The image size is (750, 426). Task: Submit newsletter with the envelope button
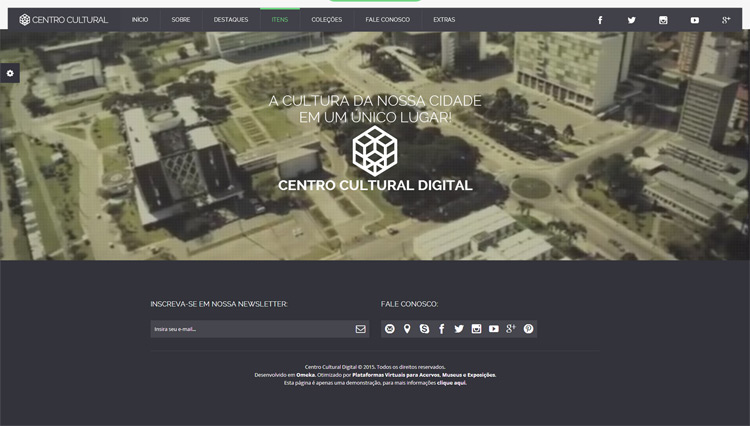(x=360, y=329)
